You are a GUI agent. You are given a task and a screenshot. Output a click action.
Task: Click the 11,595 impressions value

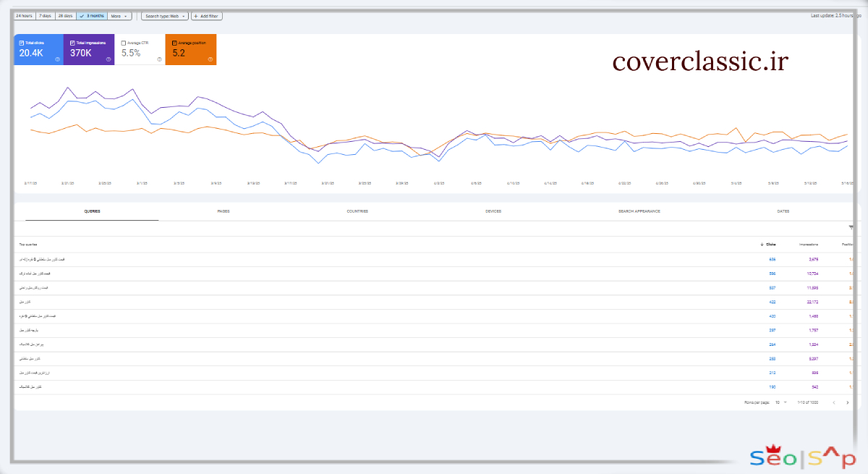coord(812,287)
